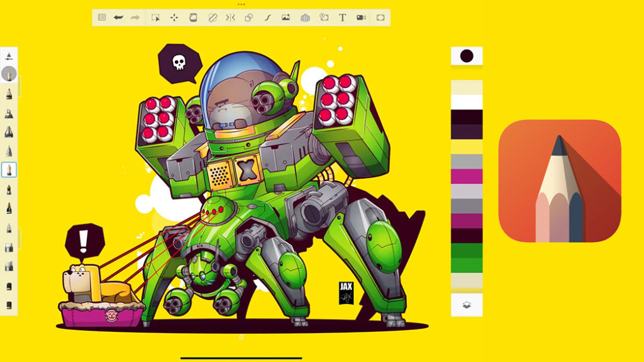Undo the last stroke with back arrow
Image resolution: width=644 pixels, height=362 pixels.
click(118, 18)
